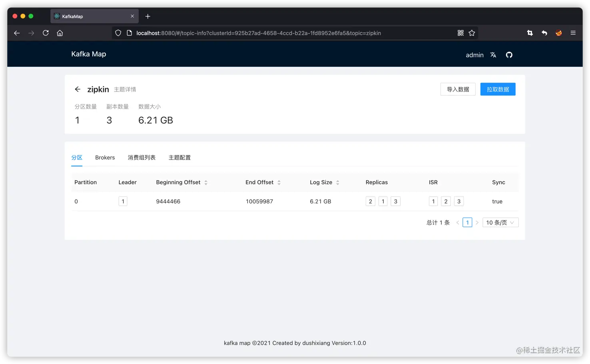Screen dimensions: 590x364
Task: Sort by Beginning Offset column
Action: click(206, 183)
